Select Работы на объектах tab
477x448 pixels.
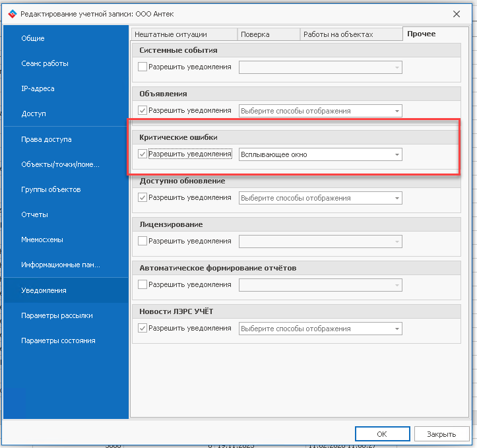click(x=338, y=34)
